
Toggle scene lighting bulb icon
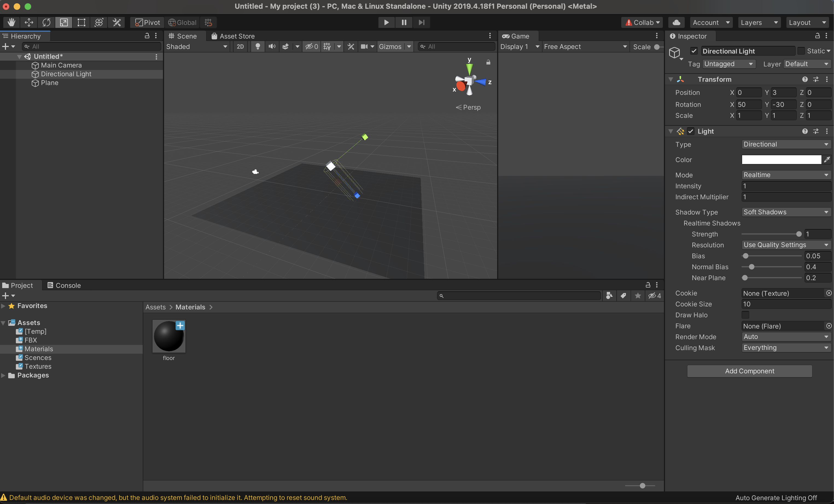pyautogui.click(x=258, y=46)
